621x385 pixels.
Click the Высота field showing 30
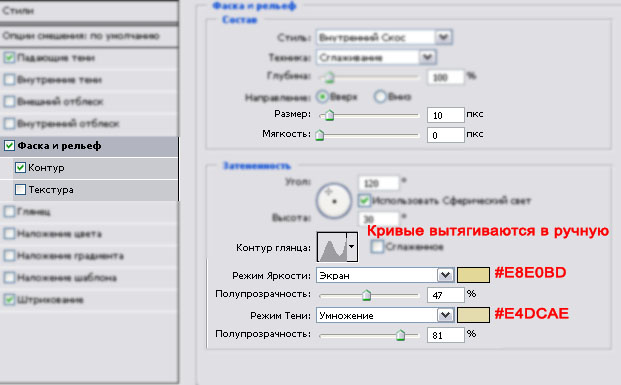379,219
